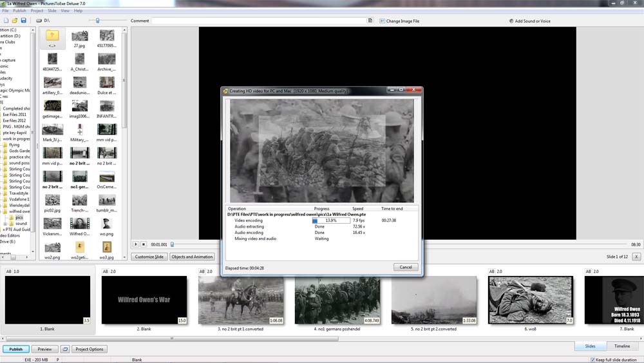The image size is (644, 363).
Task: Click the Open project folder icon
Action: pyautogui.click(x=15, y=20)
